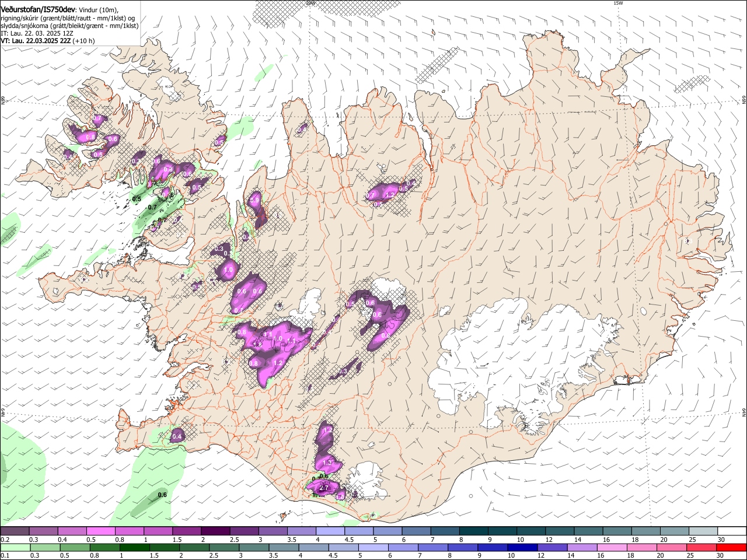Click the dark teal 8–9 snow legend swatch
This screenshot has height=560, width=747.
473,531
